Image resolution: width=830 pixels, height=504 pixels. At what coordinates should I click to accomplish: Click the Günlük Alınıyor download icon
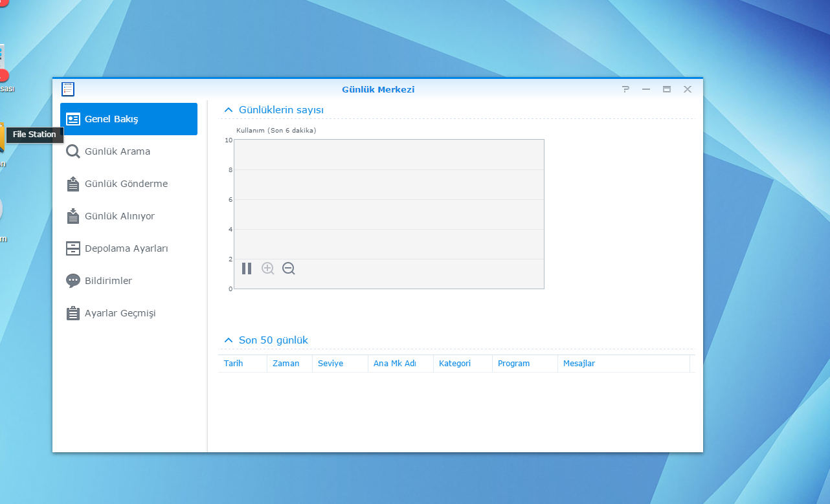click(x=73, y=216)
